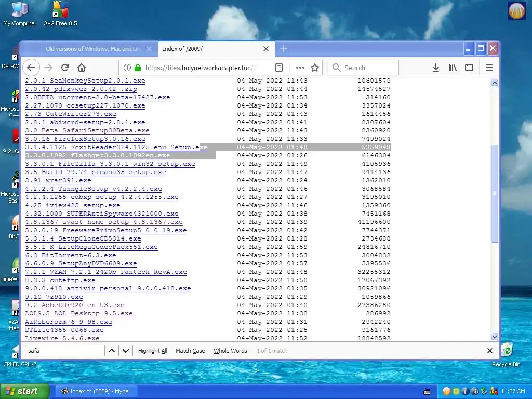
Task: Click the Mypal globe icon top right
Action: pos(517,11)
